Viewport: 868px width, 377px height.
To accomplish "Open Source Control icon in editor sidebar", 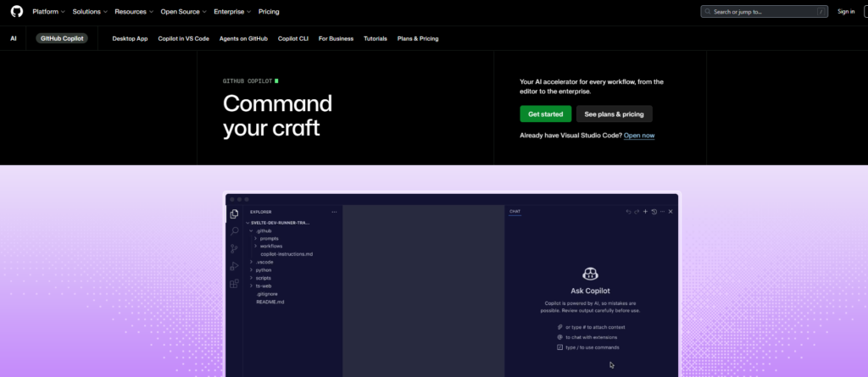I will coord(234,248).
